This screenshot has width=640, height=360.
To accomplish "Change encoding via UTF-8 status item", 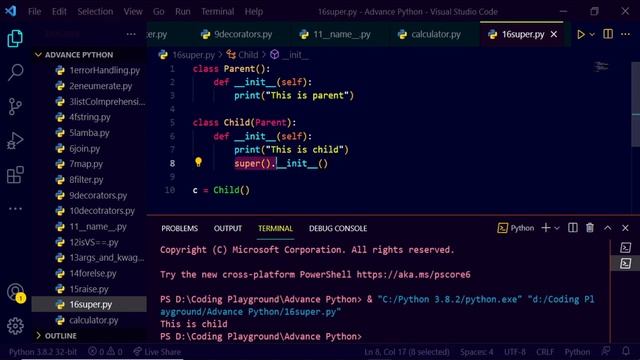I will (x=515, y=352).
